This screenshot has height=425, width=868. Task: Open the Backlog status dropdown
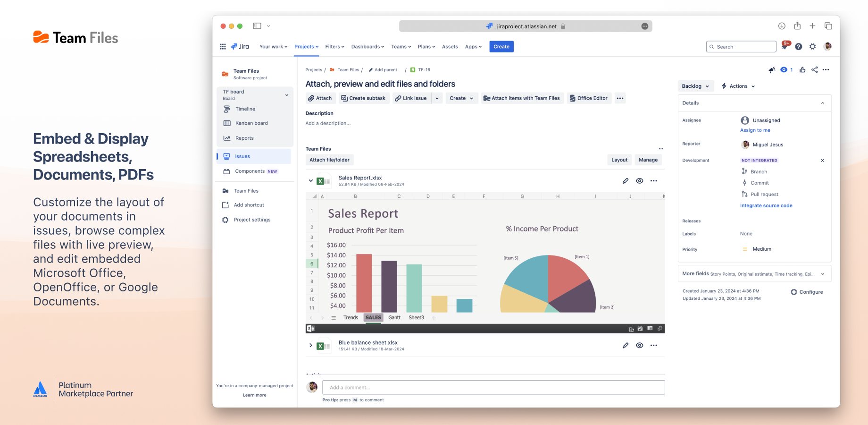(695, 86)
